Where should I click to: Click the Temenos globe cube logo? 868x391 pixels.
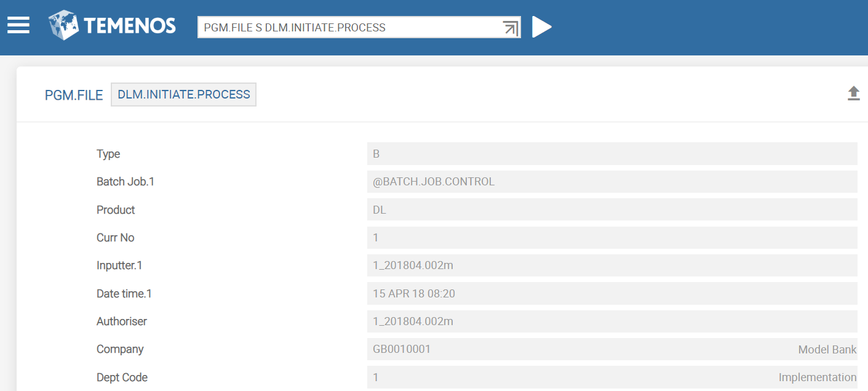pos(64,26)
